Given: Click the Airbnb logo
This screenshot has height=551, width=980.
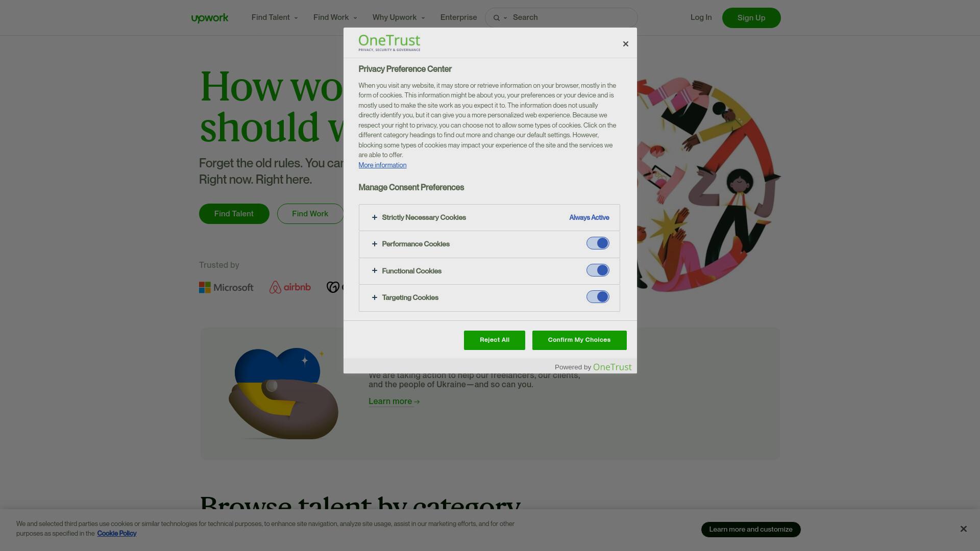Looking at the screenshot, I should click(290, 287).
